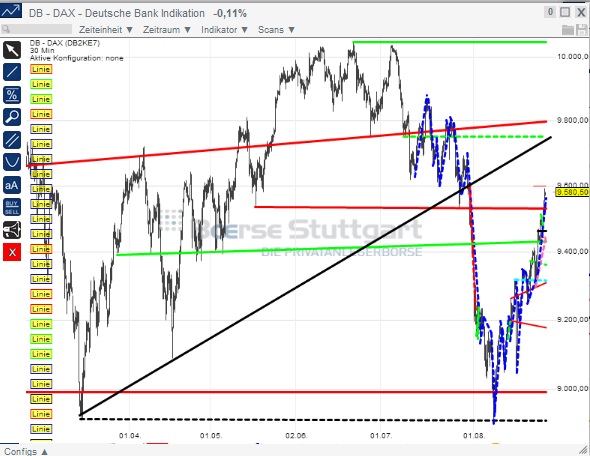The image size is (590, 456).
Task: Click the 02.06. date axis label
Action: point(296,436)
